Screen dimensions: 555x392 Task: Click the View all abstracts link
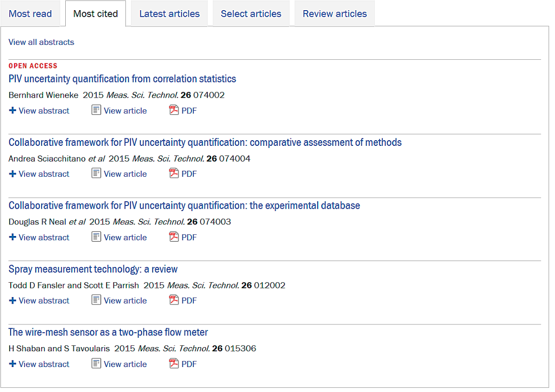coord(41,42)
